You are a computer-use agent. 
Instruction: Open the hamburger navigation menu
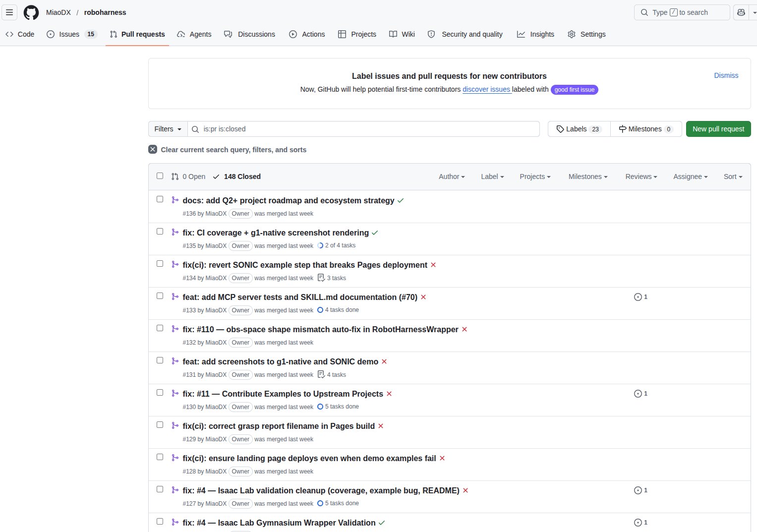coord(9,12)
